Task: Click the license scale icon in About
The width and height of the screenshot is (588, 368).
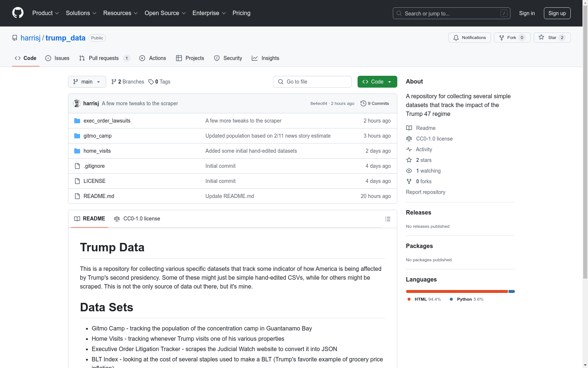Action: 409,139
